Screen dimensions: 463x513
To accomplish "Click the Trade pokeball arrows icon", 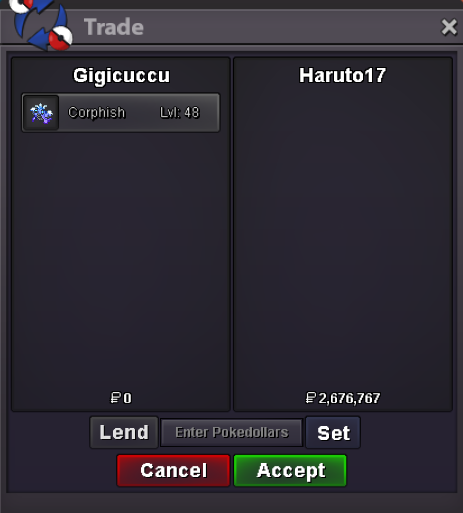I will point(41,24).
